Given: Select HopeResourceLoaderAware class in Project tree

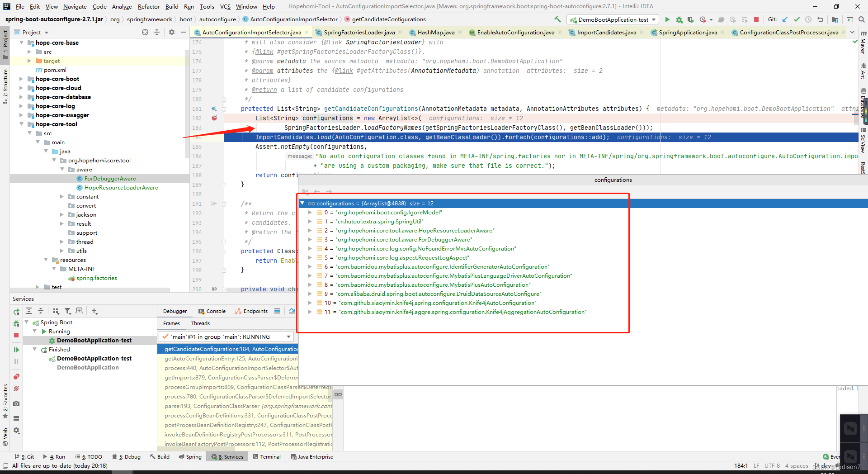Looking at the screenshot, I should 121,188.
